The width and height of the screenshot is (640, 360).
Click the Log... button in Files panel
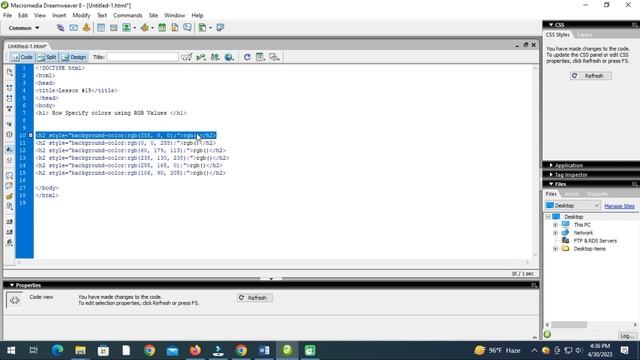coord(627,336)
